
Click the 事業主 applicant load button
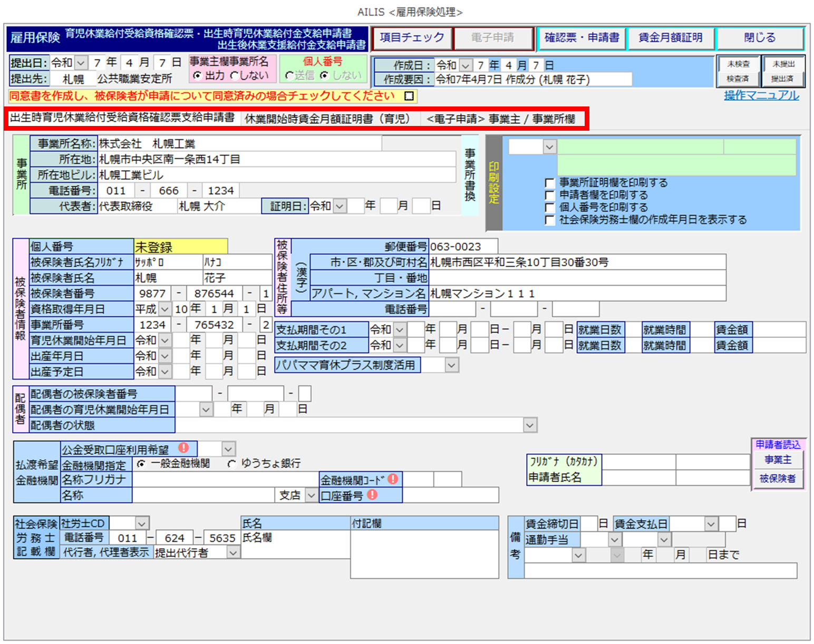click(x=778, y=460)
